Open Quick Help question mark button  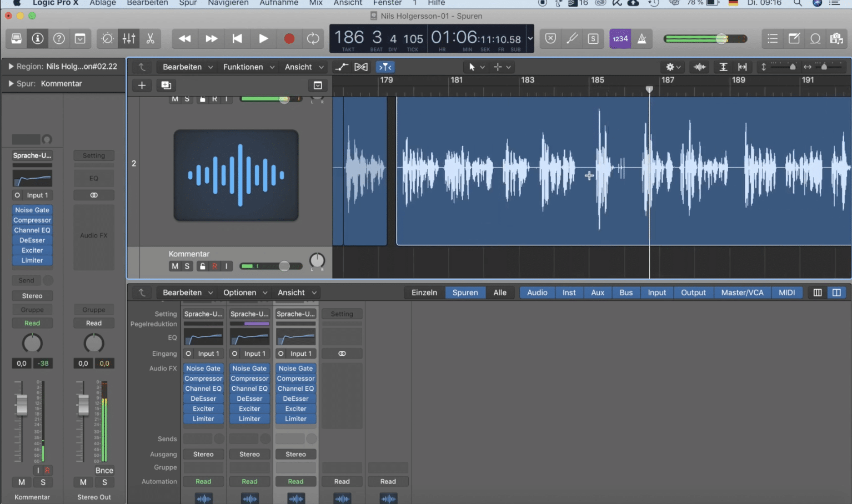point(59,38)
